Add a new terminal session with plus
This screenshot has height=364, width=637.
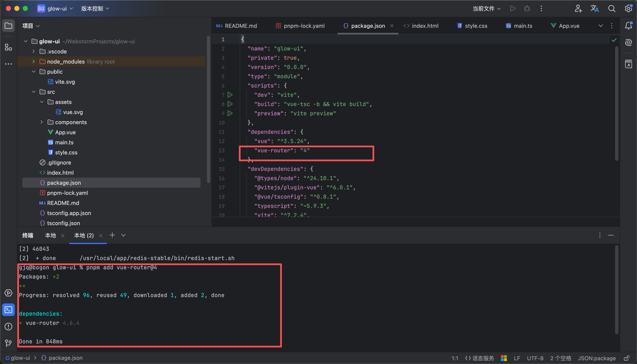tap(112, 235)
